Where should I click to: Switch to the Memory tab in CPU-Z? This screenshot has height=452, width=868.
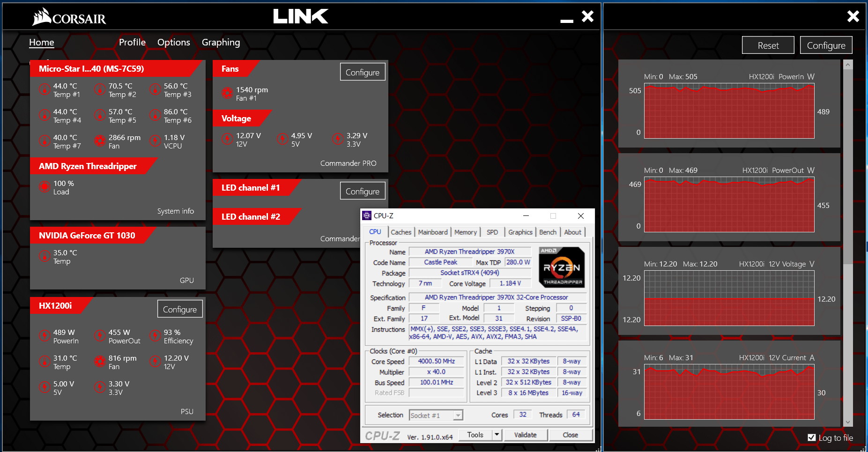point(465,232)
